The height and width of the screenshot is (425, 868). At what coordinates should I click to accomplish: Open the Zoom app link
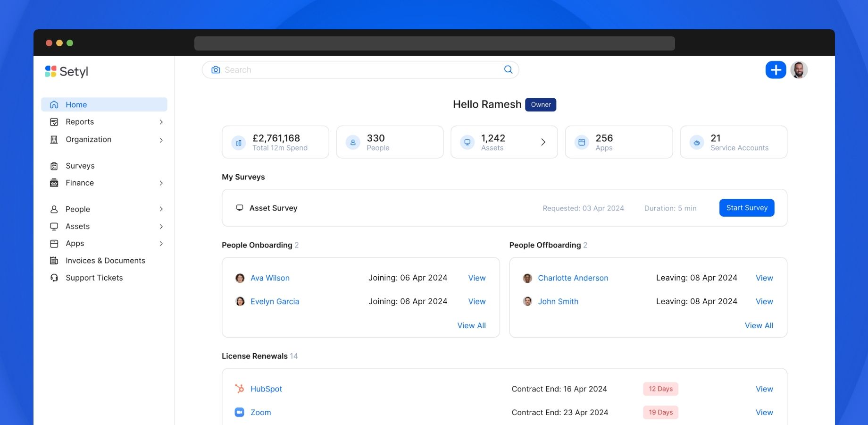coord(260,412)
